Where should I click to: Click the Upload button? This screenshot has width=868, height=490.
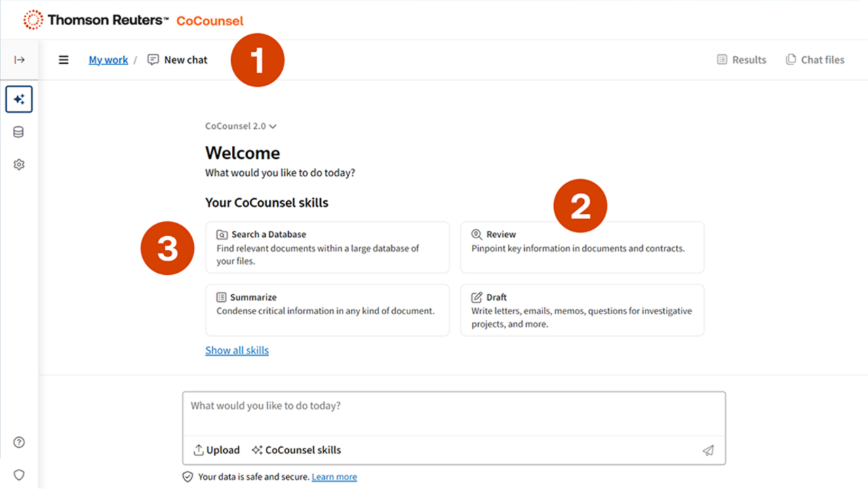tap(216, 450)
